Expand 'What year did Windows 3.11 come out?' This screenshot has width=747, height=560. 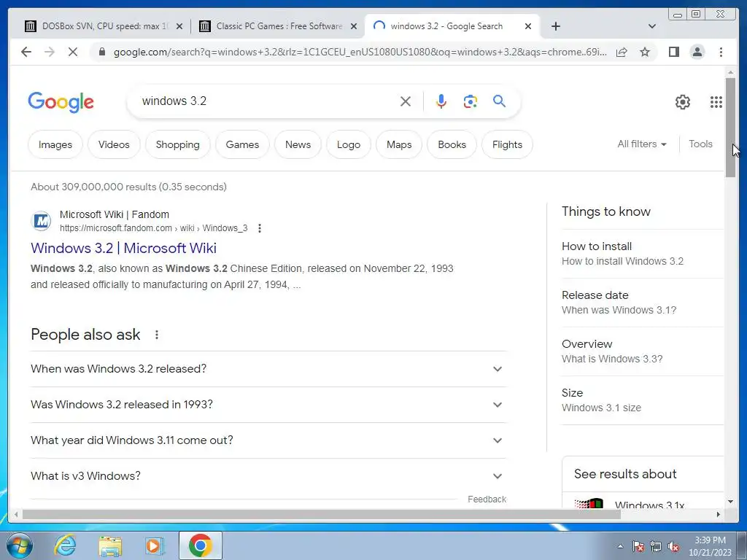268,440
